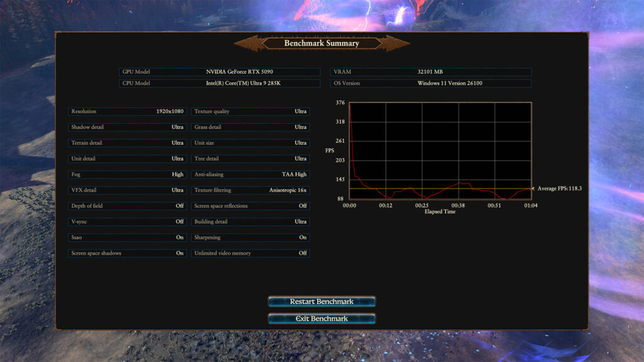Turn off Sharpening
The height and width of the screenshot is (362, 644).
[251, 237]
